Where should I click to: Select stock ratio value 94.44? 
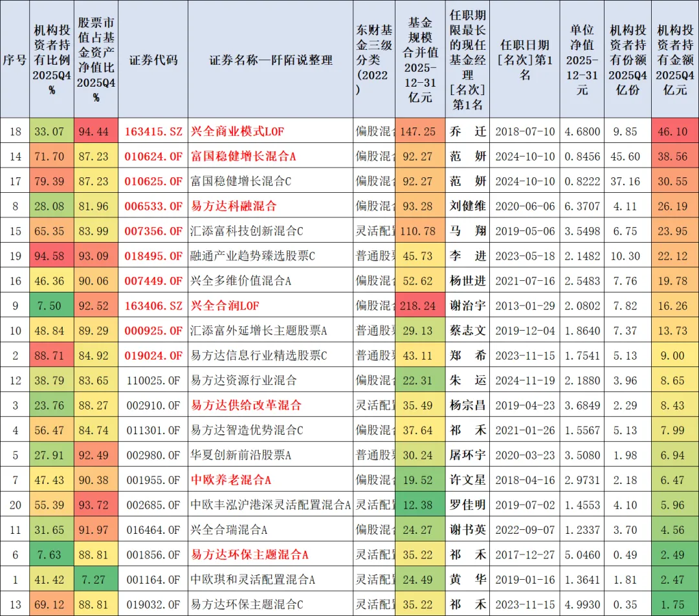click(93, 131)
